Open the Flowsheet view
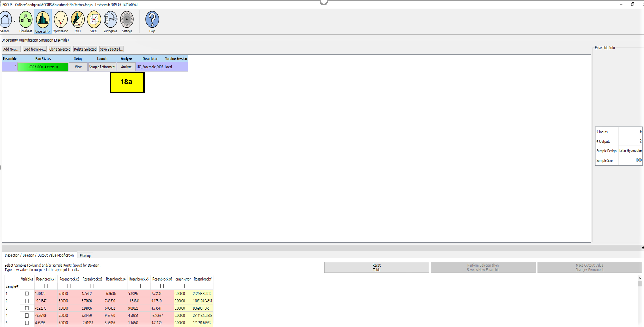The width and height of the screenshot is (644, 327). pyautogui.click(x=26, y=20)
